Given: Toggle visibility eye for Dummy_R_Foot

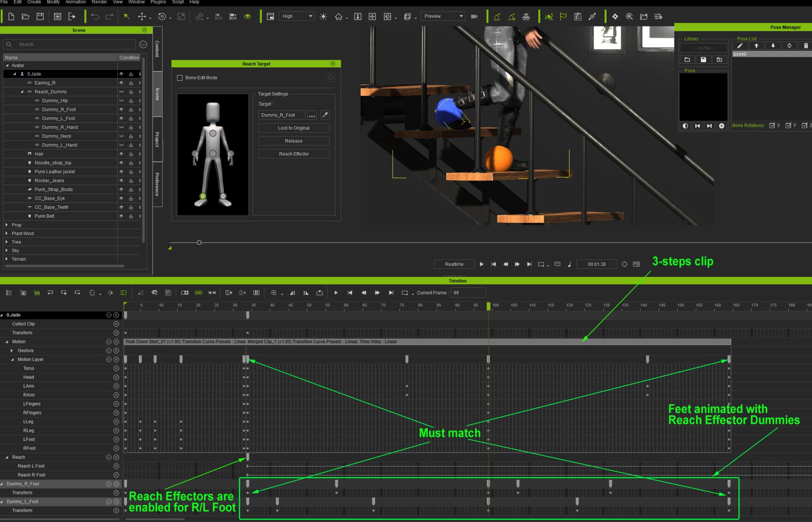Looking at the screenshot, I should [x=121, y=110].
